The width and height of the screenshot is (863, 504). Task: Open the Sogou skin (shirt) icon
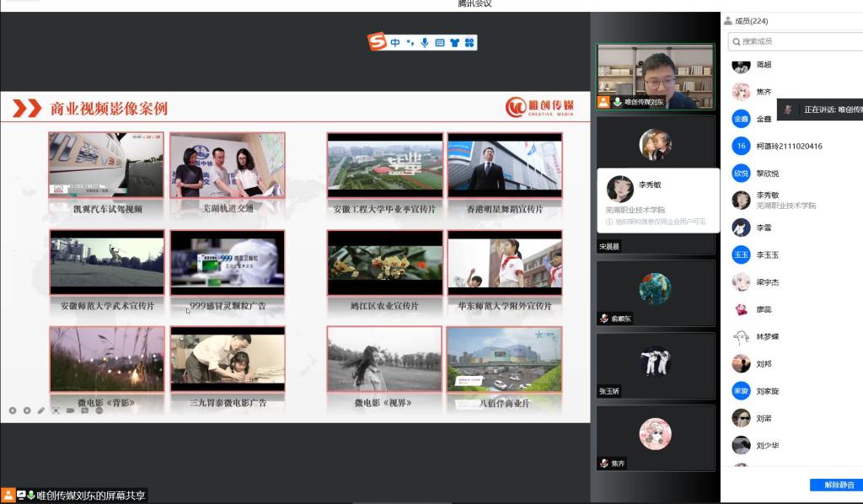click(x=454, y=42)
